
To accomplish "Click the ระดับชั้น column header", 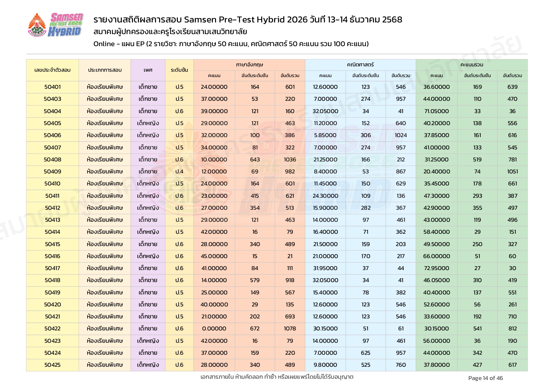I will (179, 70).
